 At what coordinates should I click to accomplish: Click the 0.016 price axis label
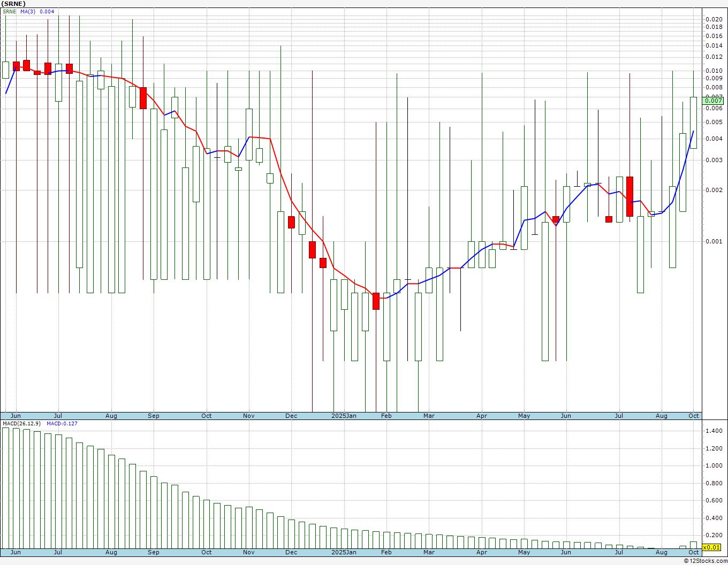(x=714, y=36)
